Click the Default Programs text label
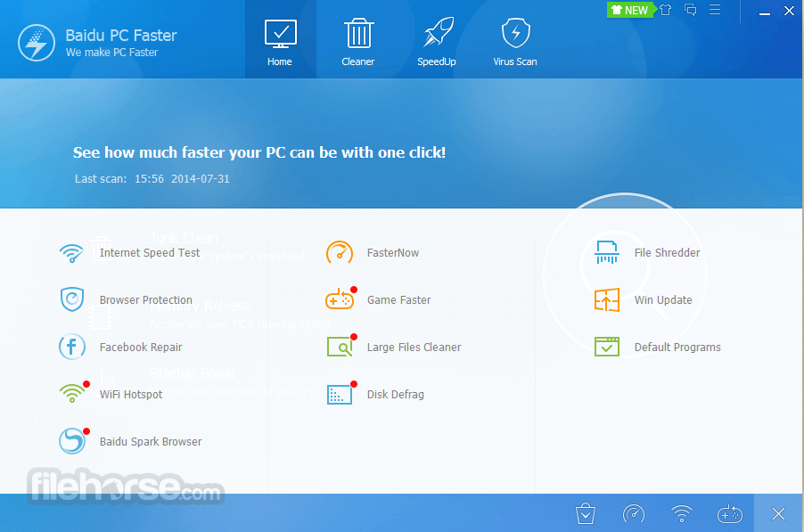 (x=677, y=347)
